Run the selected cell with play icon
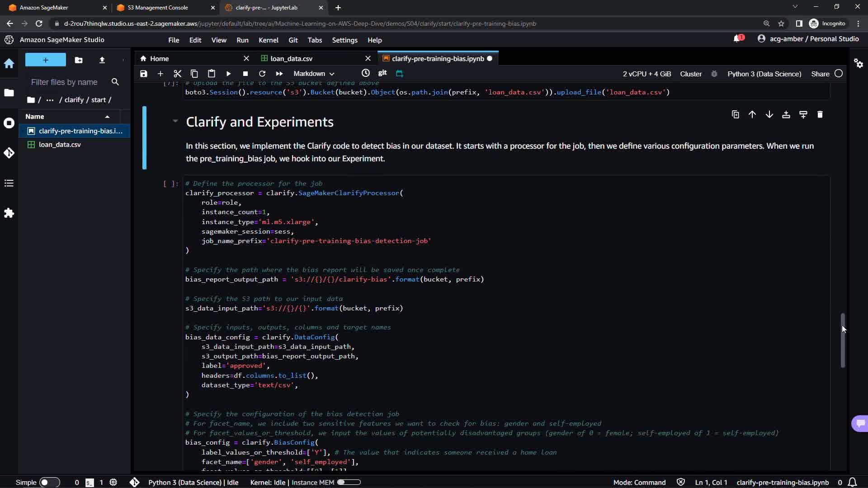 228,74
